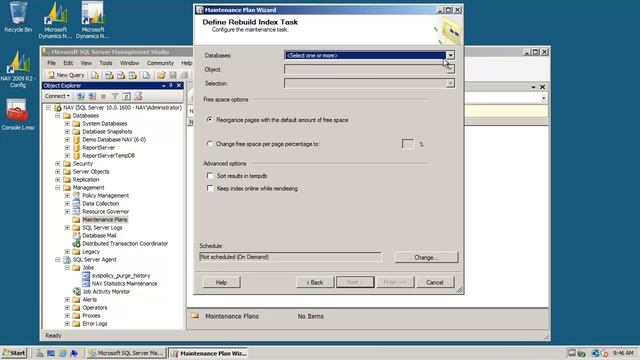Open the Object dropdown in wizard
The width and height of the screenshot is (640, 360).
coord(450,69)
